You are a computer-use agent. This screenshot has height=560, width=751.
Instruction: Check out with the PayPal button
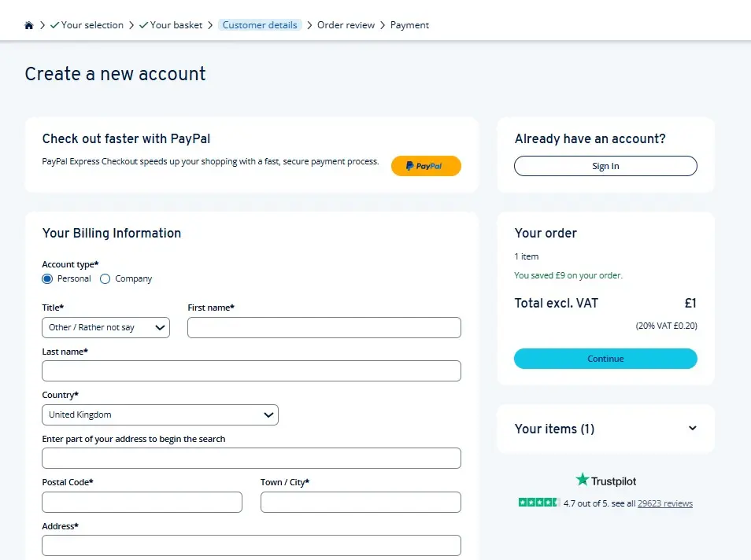tap(426, 166)
